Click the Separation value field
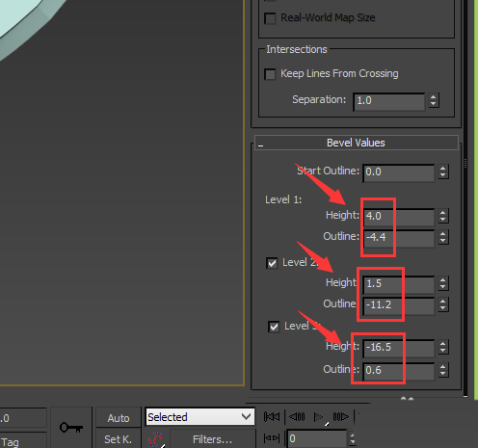Screen dimensions: 478x448 click(x=388, y=101)
